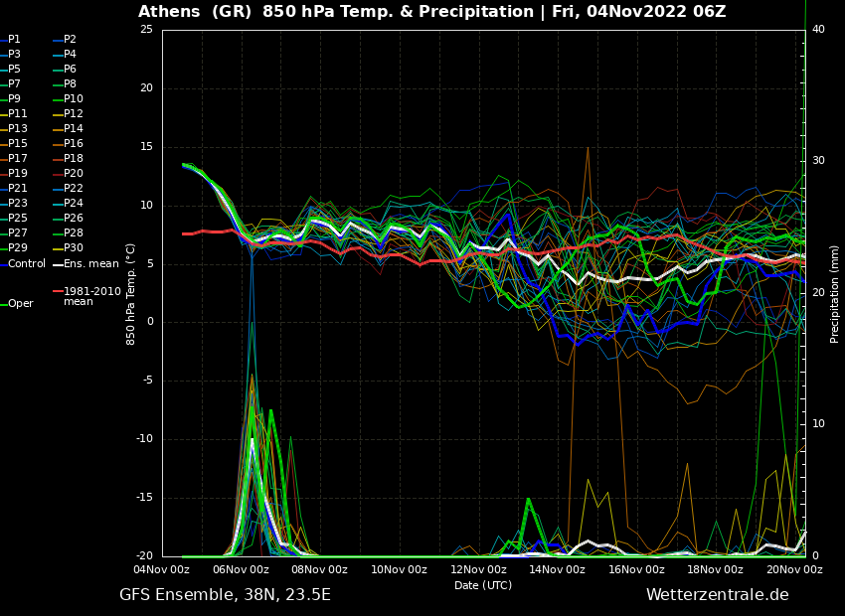Click the P25 ensemble member label
The height and width of the screenshot is (616, 845).
point(14,218)
